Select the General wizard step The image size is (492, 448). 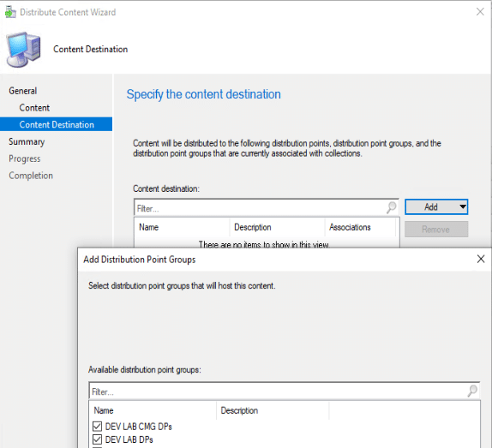point(23,91)
